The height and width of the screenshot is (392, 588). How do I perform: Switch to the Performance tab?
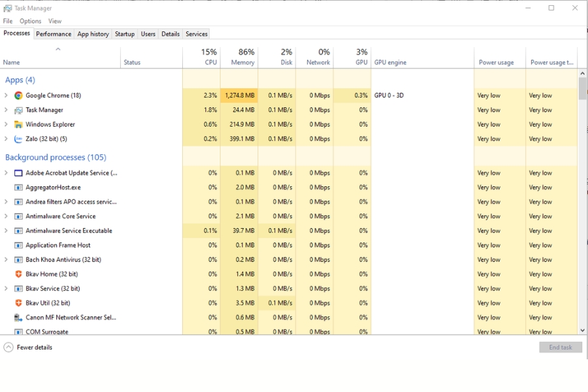(x=54, y=34)
